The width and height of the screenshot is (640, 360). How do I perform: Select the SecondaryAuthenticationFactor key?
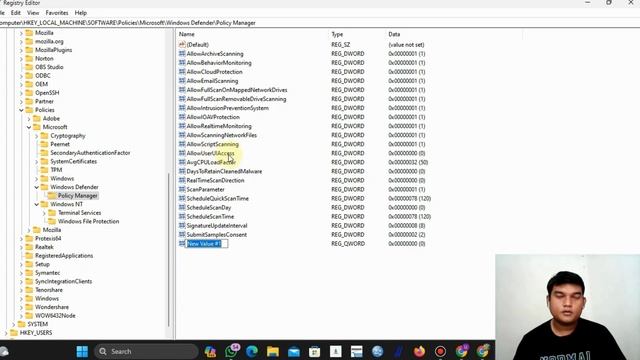coord(90,153)
